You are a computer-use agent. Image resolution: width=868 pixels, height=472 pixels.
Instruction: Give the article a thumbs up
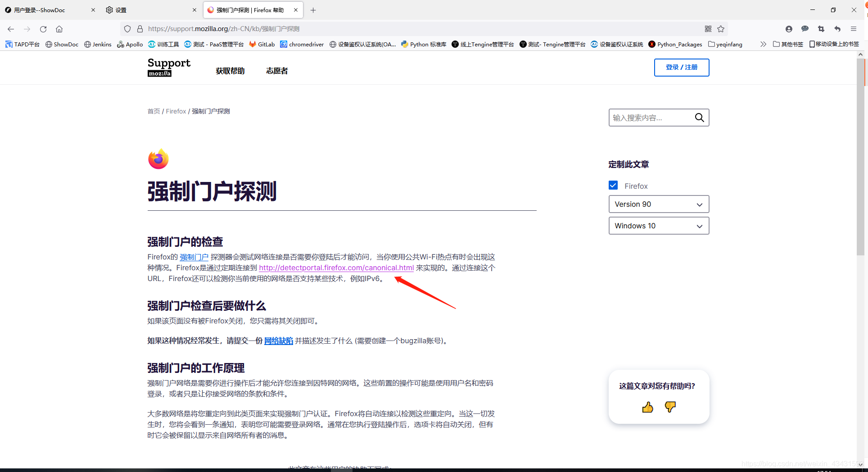tap(647, 407)
